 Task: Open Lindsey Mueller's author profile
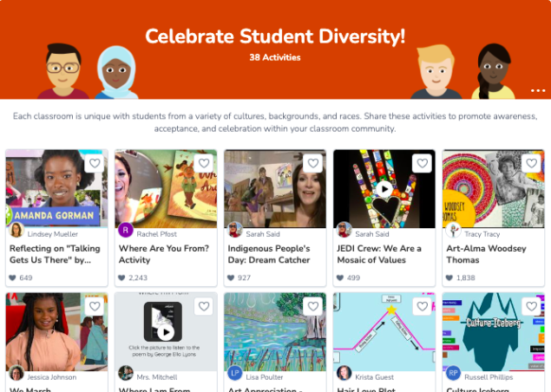(x=53, y=234)
